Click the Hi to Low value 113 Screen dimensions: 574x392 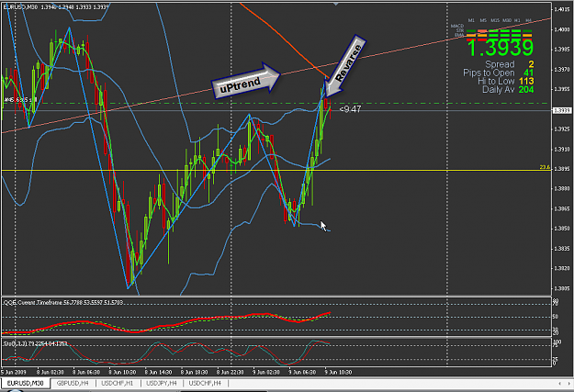pos(526,82)
